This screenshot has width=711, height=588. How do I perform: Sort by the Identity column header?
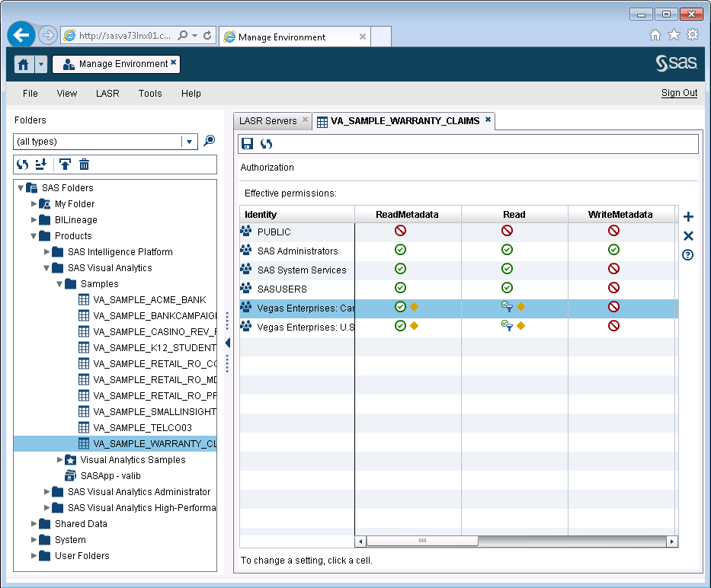[297, 215]
